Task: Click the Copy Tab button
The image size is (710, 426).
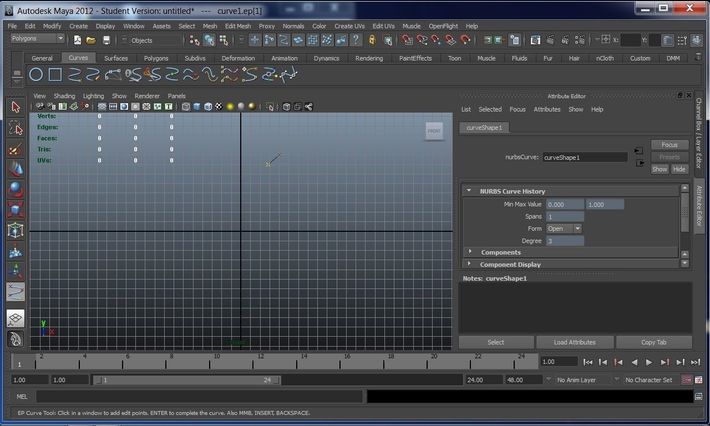Action: [x=653, y=342]
